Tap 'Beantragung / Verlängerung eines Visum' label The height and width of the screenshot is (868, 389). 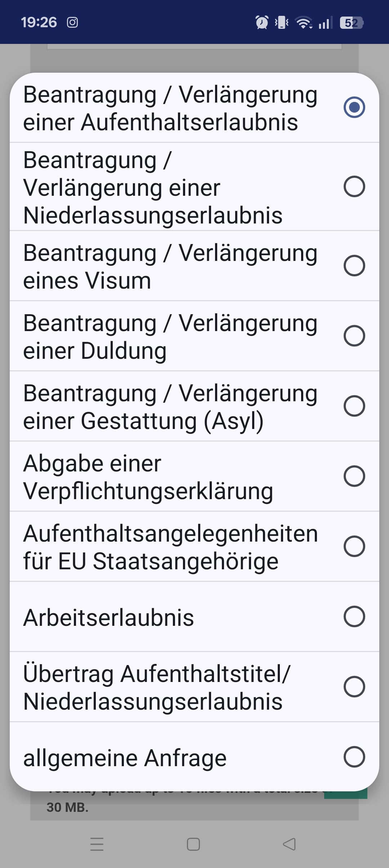click(x=170, y=267)
